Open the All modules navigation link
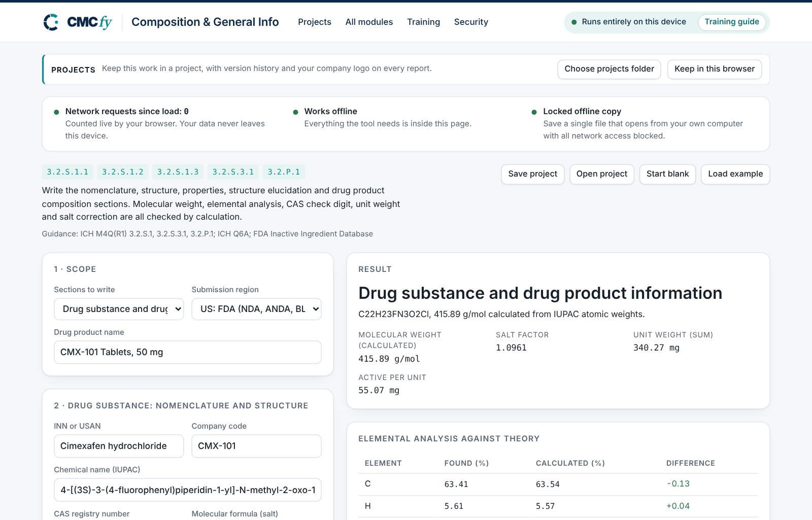Viewport: 812px width, 520px height. tap(369, 22)
